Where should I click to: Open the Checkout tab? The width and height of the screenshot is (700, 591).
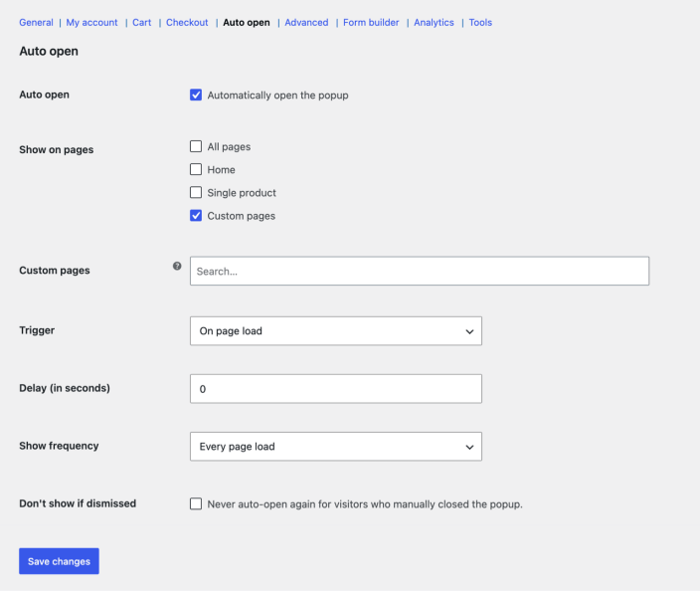[187, 22]
